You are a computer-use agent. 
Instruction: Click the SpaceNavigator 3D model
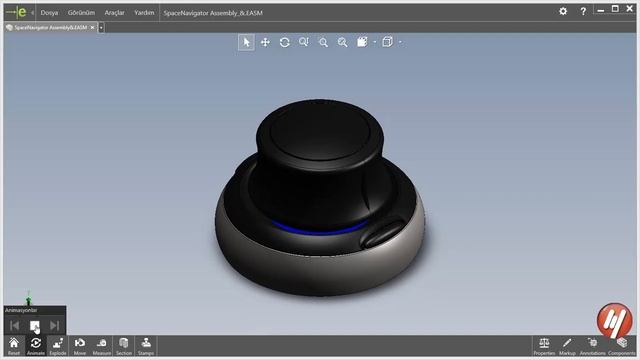[x=320, y=197]
